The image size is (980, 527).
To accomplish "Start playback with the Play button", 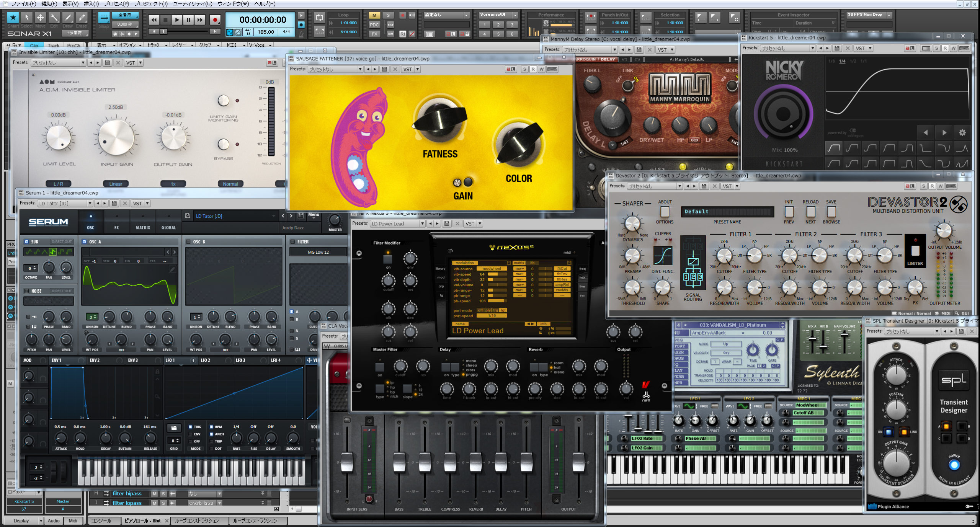I will pyautogui.click(x=176, y=20).
